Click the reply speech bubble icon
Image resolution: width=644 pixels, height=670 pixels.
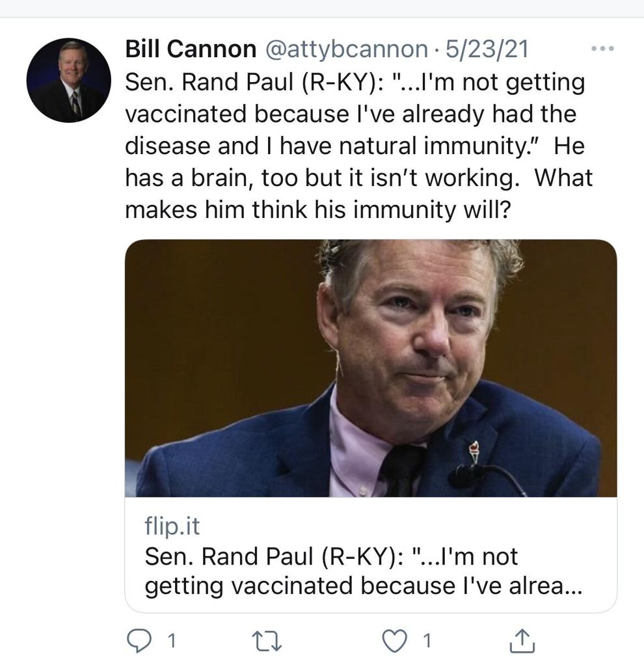point(139,641)
